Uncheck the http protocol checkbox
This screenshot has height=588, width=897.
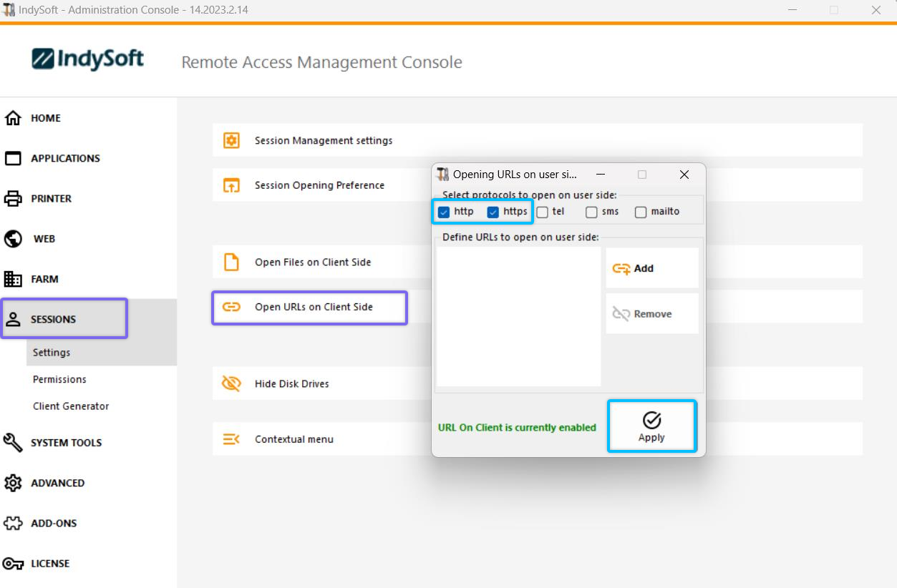pyautogui.click(x=444, y=212)
